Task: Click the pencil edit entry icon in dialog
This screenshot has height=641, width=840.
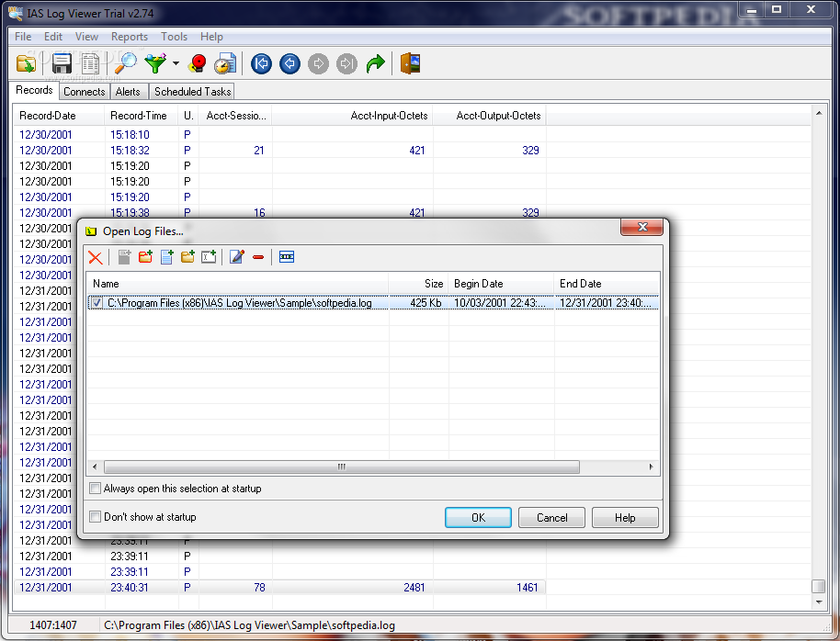Action: pos(237,257)
